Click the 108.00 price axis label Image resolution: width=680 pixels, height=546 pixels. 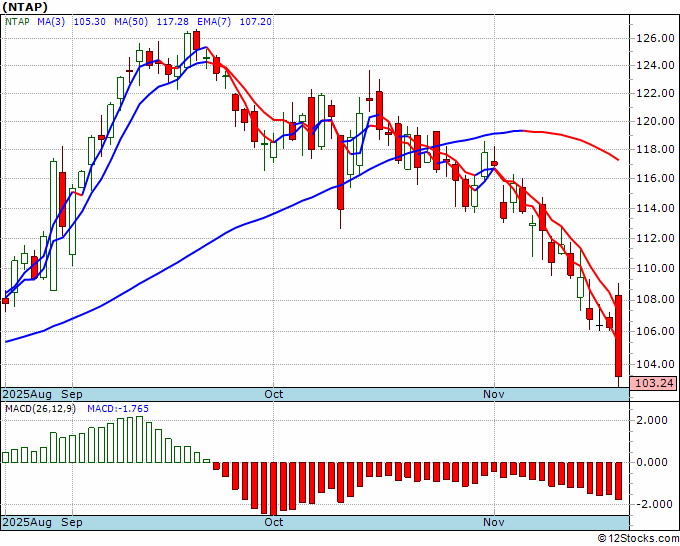[655, 300]
